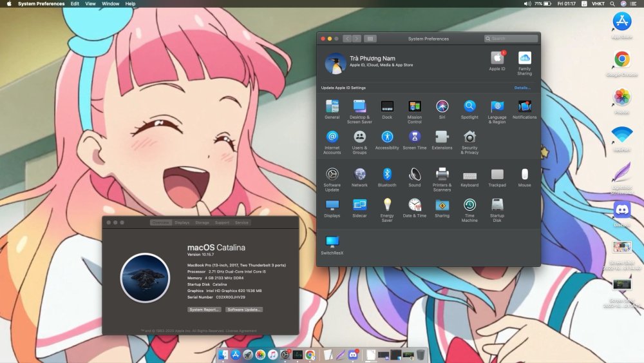Open Family Sharing settings
The image size is (644, 363).
(524, 63)
